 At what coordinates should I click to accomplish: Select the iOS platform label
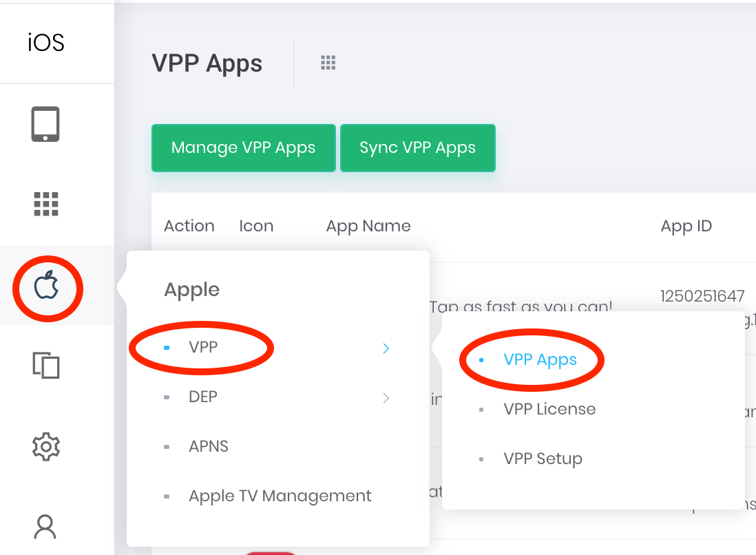[x=46, y=43]
